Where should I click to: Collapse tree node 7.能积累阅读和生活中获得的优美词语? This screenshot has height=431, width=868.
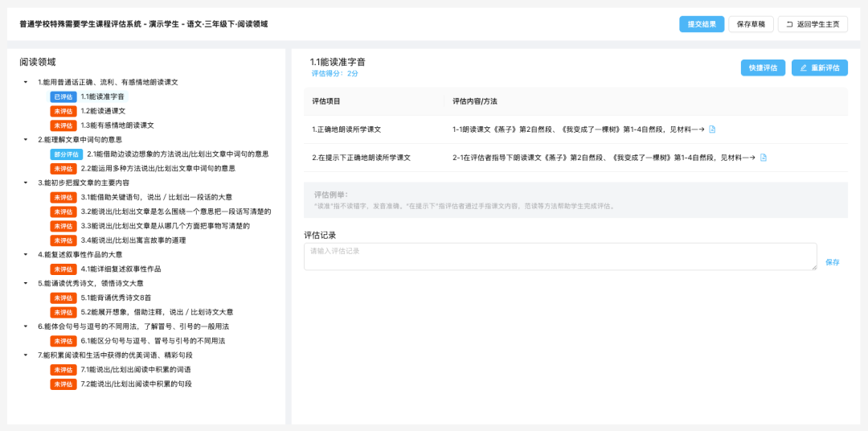[26, 355]
